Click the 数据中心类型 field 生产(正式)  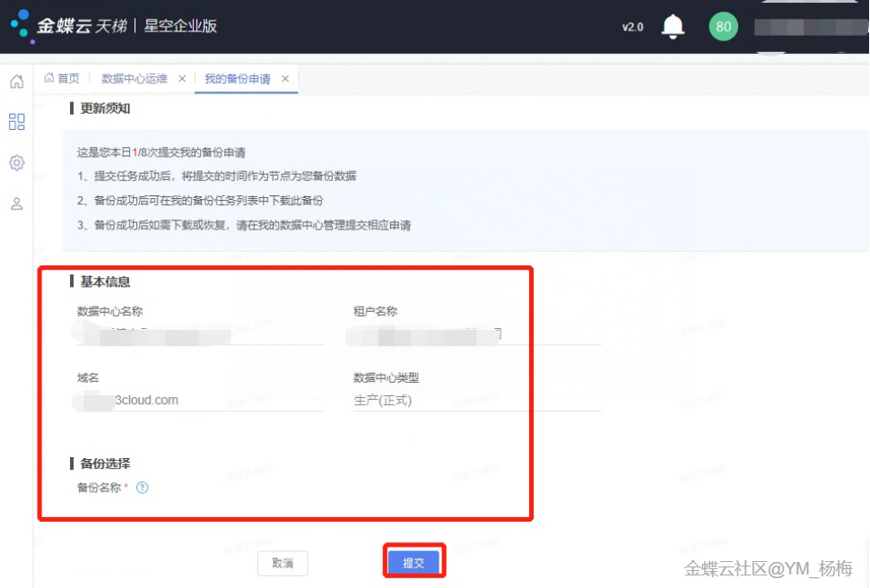(x=477, y=401)
